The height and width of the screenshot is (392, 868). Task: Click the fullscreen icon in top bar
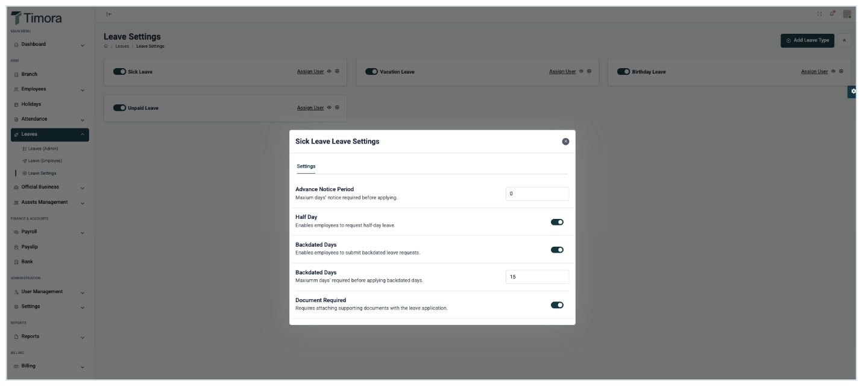(x=819, y=14)
